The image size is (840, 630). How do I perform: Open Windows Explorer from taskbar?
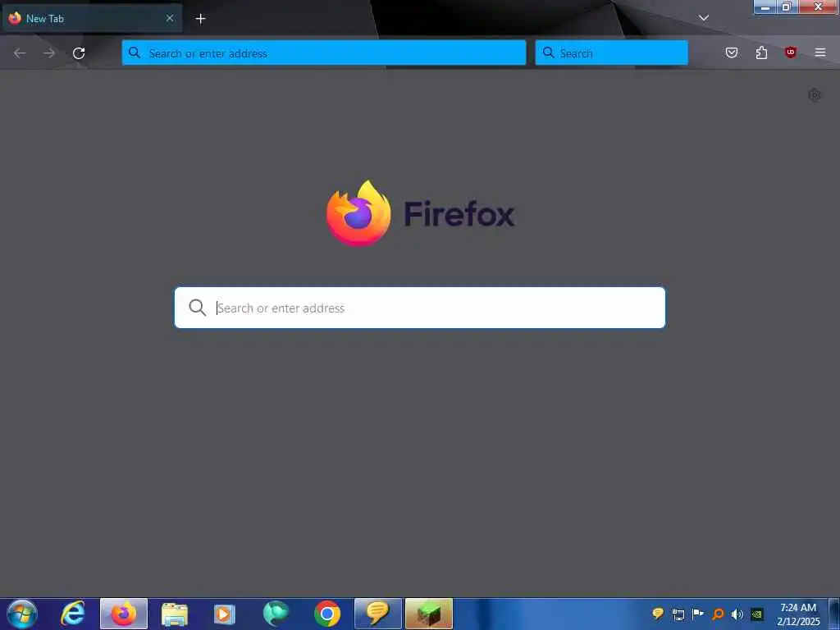coord(175,614)
